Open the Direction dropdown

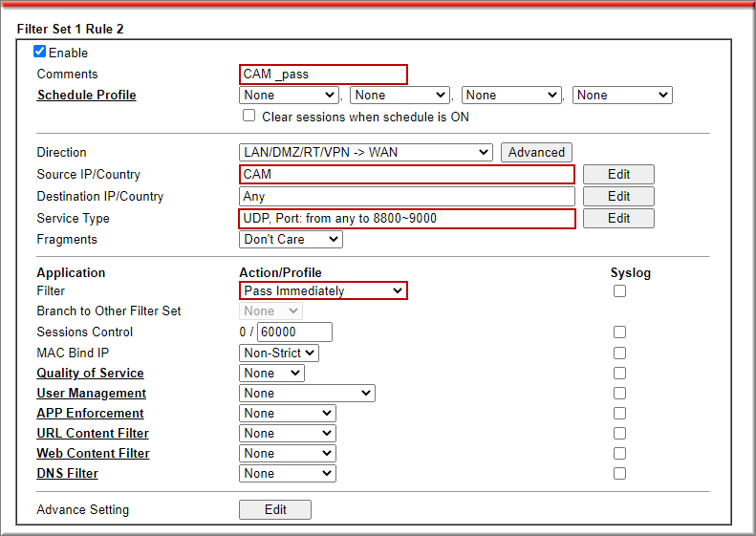(x=366, y=153)
